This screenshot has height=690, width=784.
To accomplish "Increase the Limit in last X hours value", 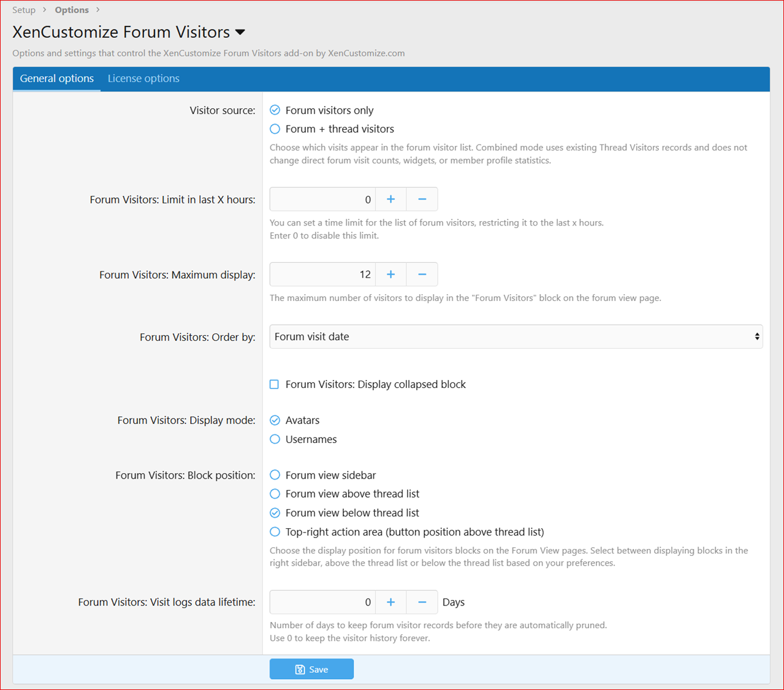I will click(390, 199).
